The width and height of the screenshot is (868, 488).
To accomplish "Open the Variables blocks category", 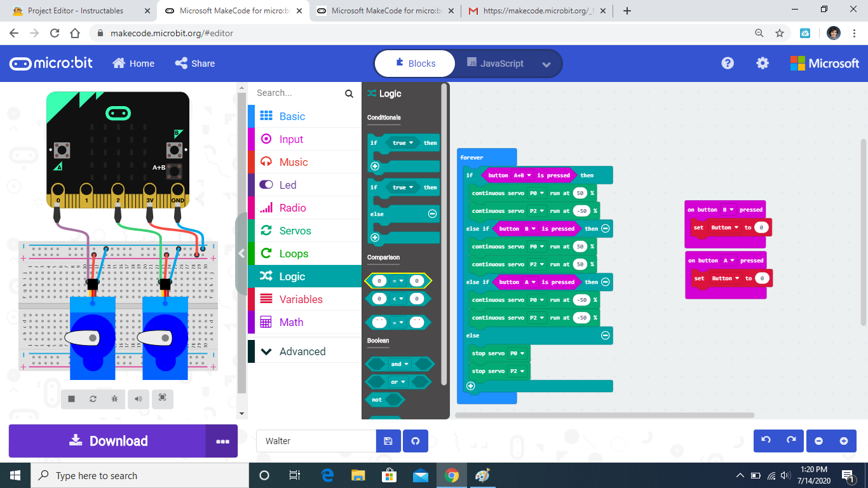I will coord(304,299).
